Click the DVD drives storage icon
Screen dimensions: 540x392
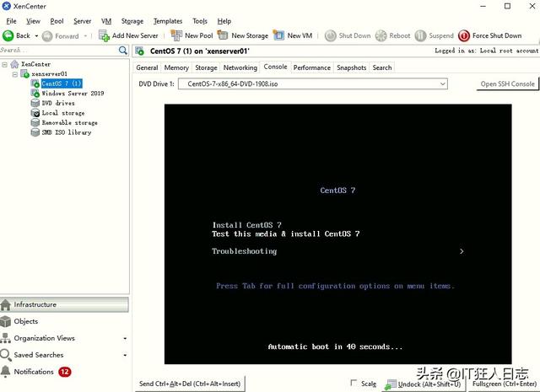click(35, 103)
